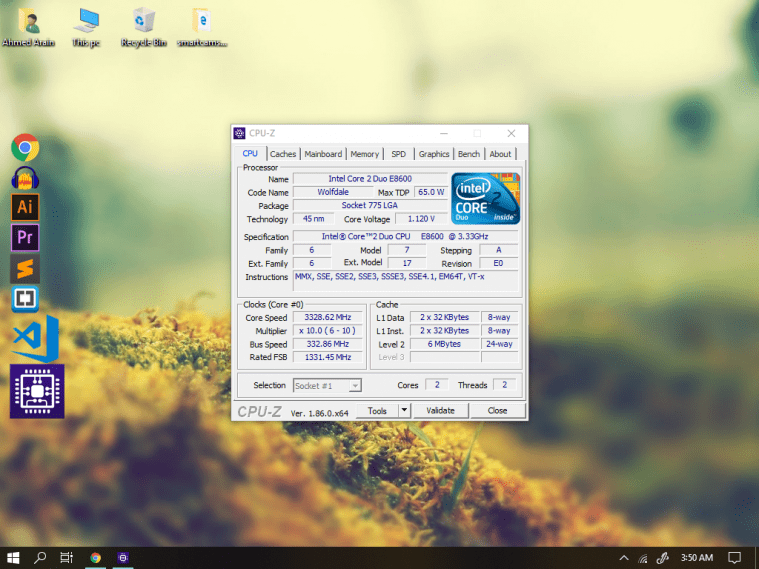This screenshot has width=759, height=569.
Task: Switch to the CPU tab
Action: [250, 154]
